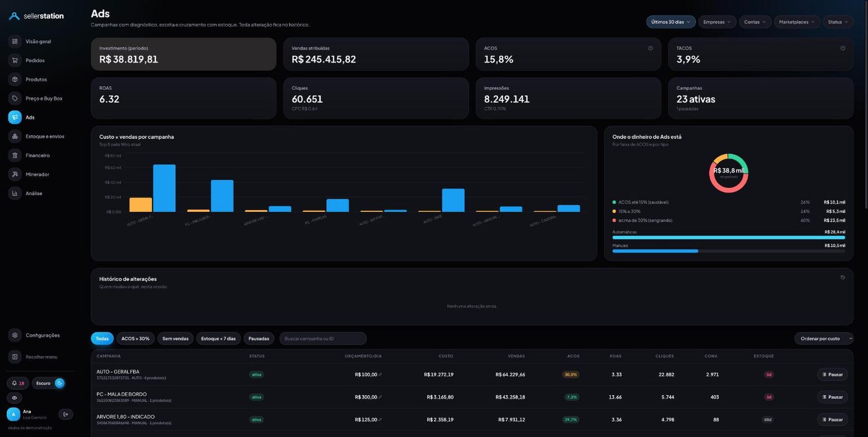This screenshot has width=868, height=437.
Task: Click the Investimento (período) card
Action: coord(184,54)
